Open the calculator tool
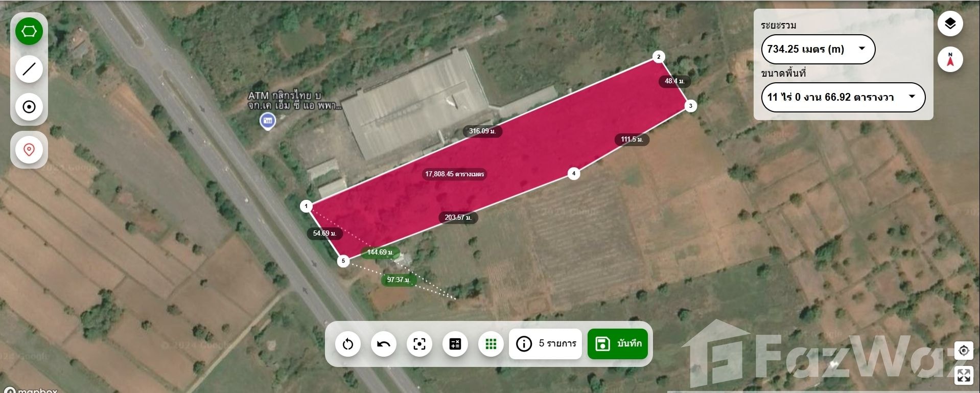This screenshot has height=393, width=980. click(x=455, y=344)
